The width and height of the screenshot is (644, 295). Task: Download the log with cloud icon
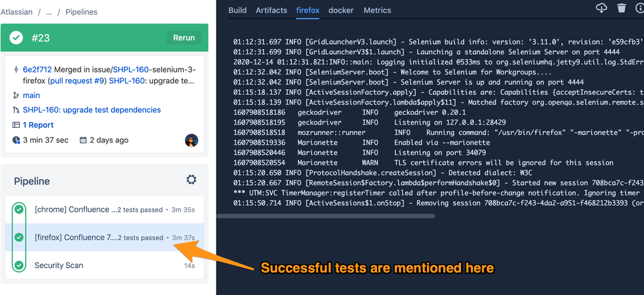coord(601,8)
